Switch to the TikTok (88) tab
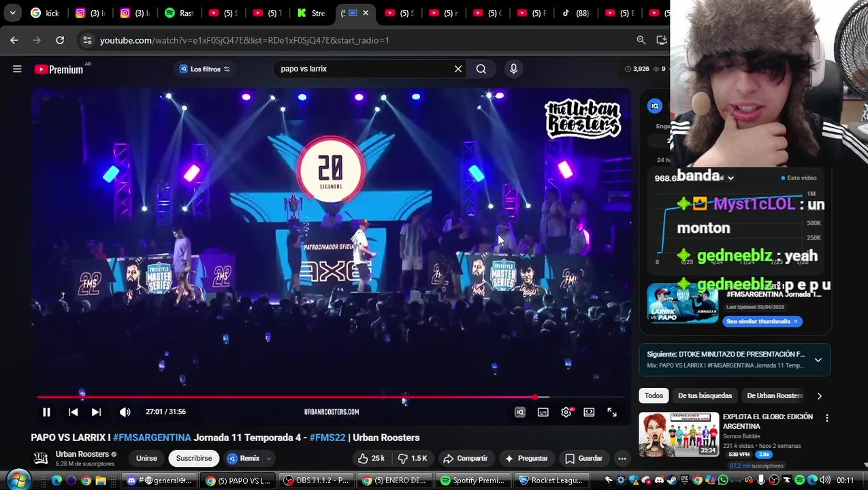The width and height of the screenshot is (868, 490). tap(575, 13)
